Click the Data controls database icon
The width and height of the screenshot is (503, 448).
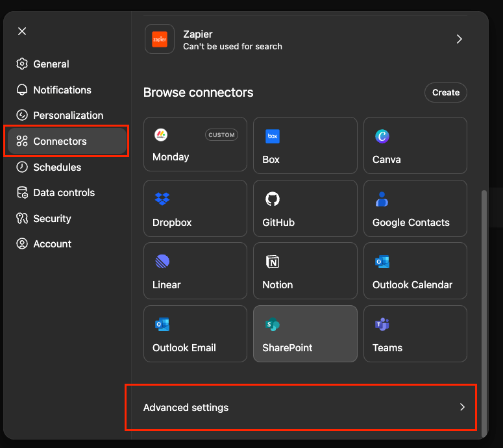(22, 193)
